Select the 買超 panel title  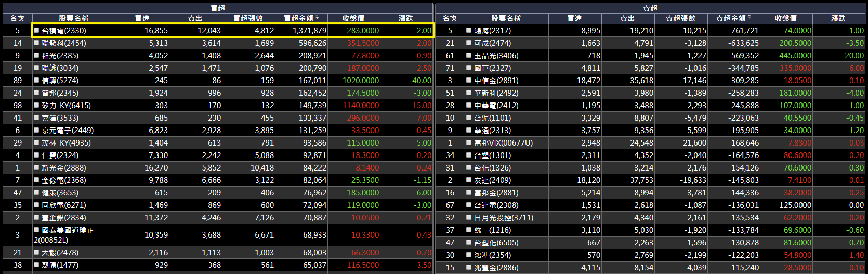(x=218, y=8)
